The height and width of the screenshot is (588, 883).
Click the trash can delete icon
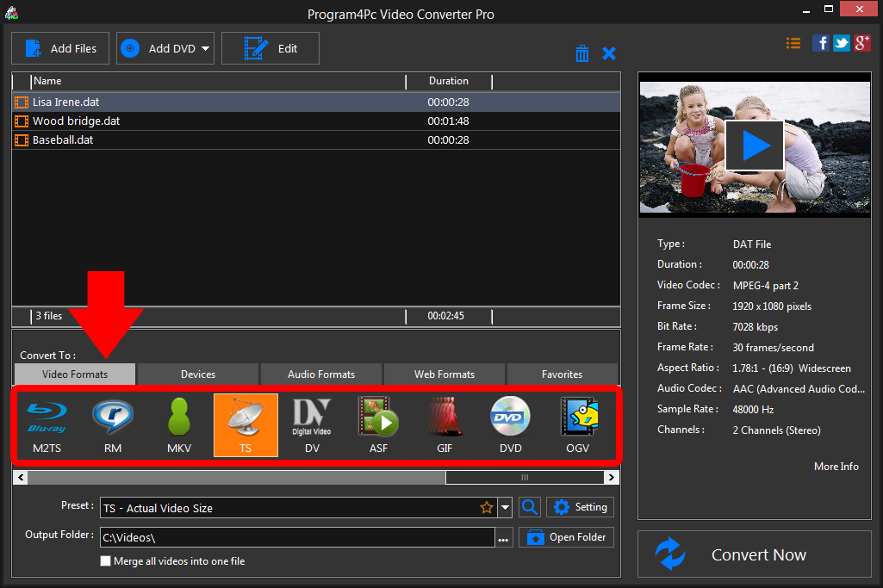coord(582,53)
